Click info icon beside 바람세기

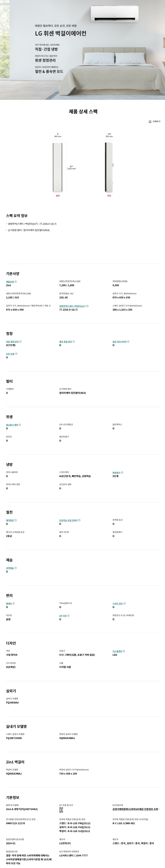(x=122, y=472)
